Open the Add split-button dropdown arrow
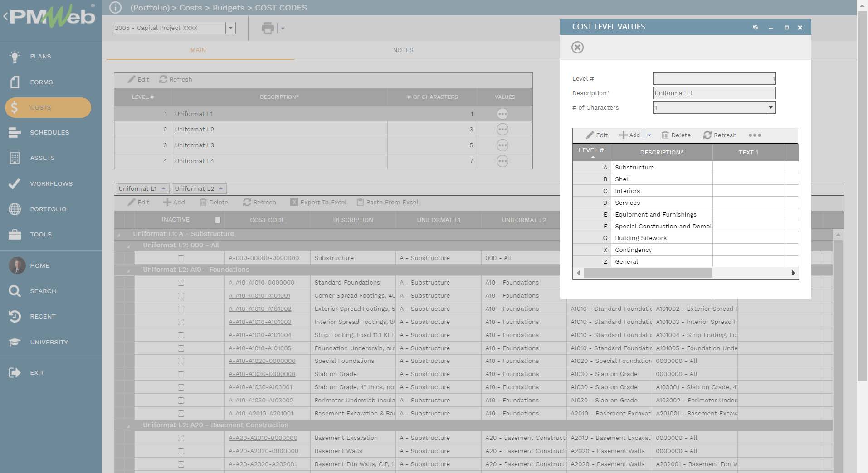The width and height of the screenshot is (868, 473). (x=649, y=135)
